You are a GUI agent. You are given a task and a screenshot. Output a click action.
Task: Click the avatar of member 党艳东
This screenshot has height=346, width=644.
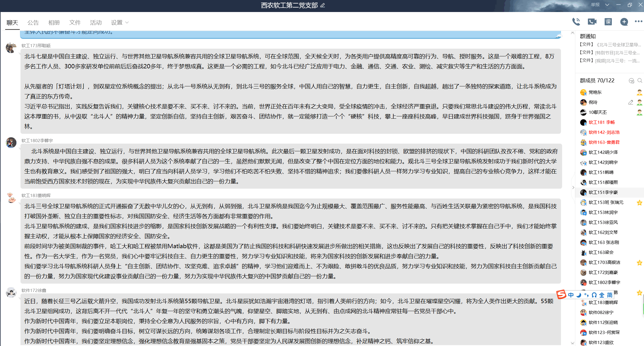click(x=583, y=92)
